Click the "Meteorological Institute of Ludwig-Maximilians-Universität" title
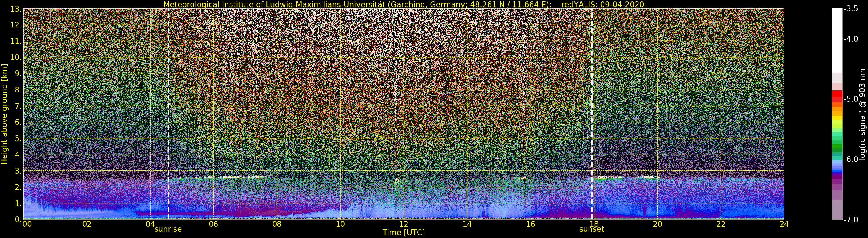Viewport: 868px width, 238px height. coord(275,4)
